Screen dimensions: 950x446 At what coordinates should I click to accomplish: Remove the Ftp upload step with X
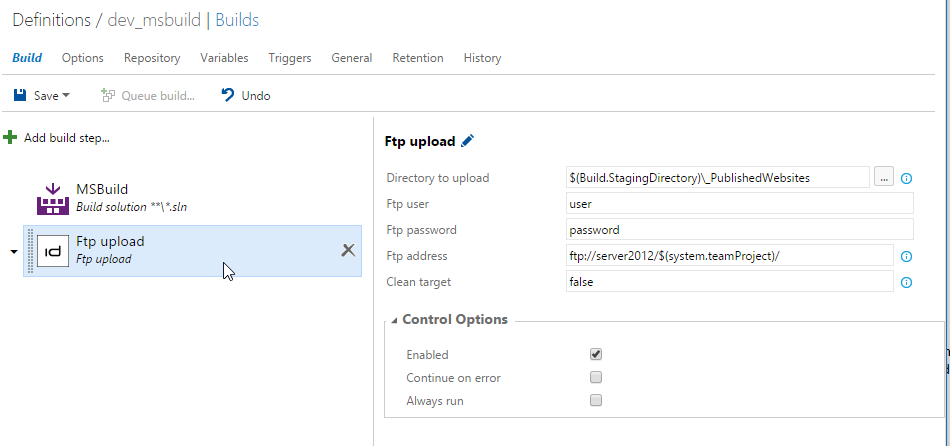pos(348,250)
